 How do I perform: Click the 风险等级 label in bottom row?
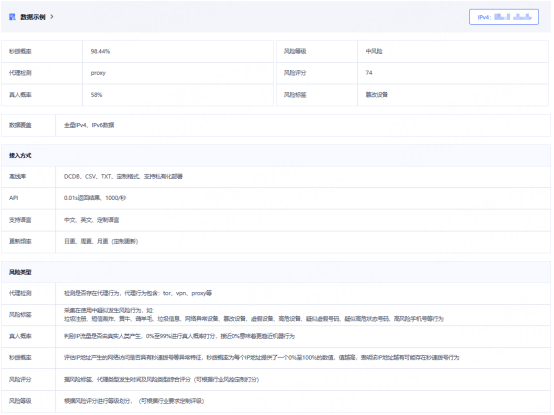click(x=20, y=401)
